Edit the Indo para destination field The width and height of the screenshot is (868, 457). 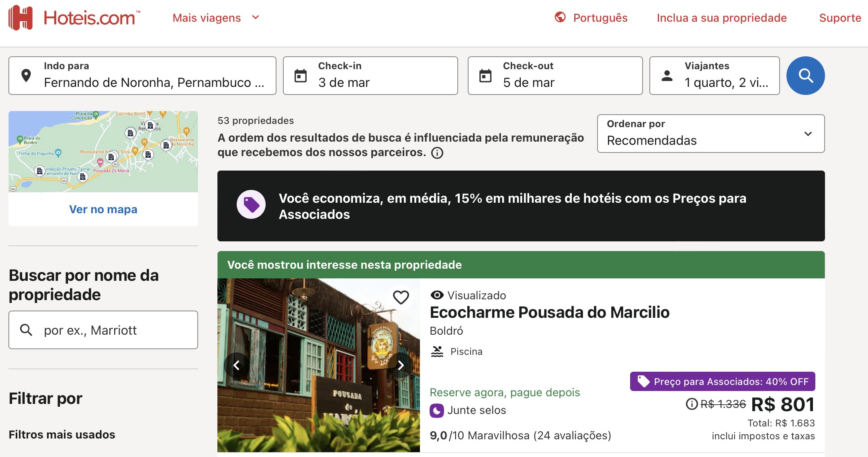coord(142,76)
